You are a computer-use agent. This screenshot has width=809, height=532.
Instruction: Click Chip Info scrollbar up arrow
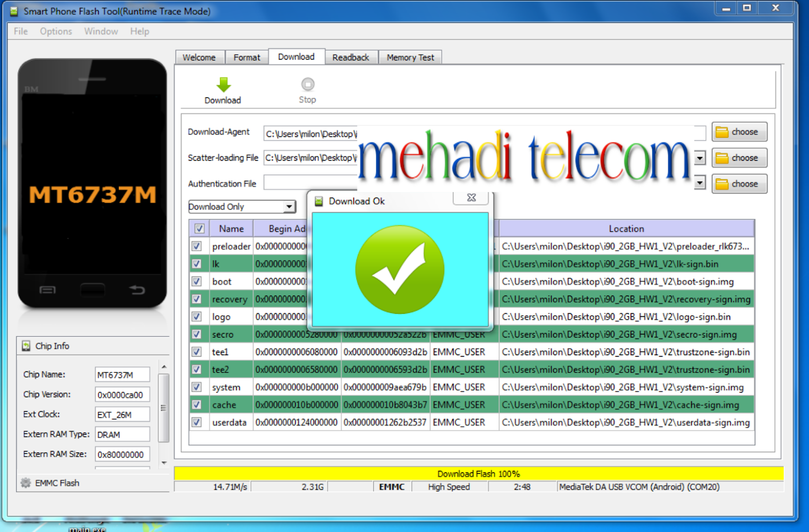tap(164, 366)
